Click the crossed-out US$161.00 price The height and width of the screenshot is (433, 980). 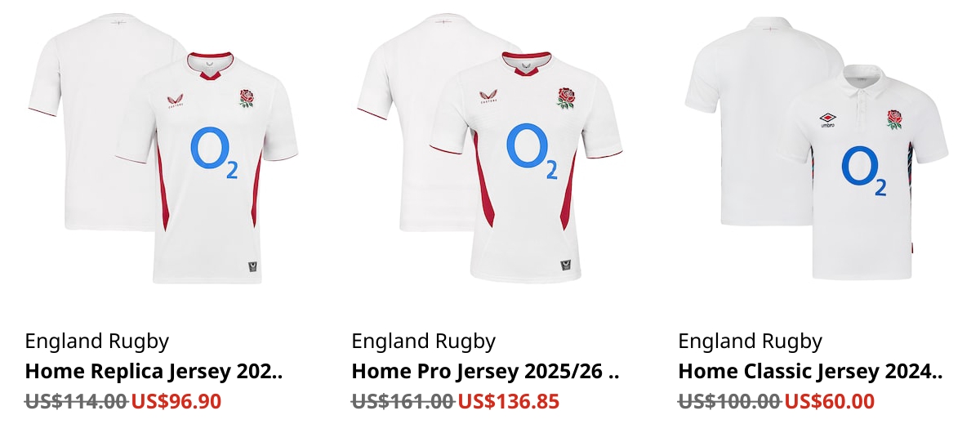click(x=403, y=401)
